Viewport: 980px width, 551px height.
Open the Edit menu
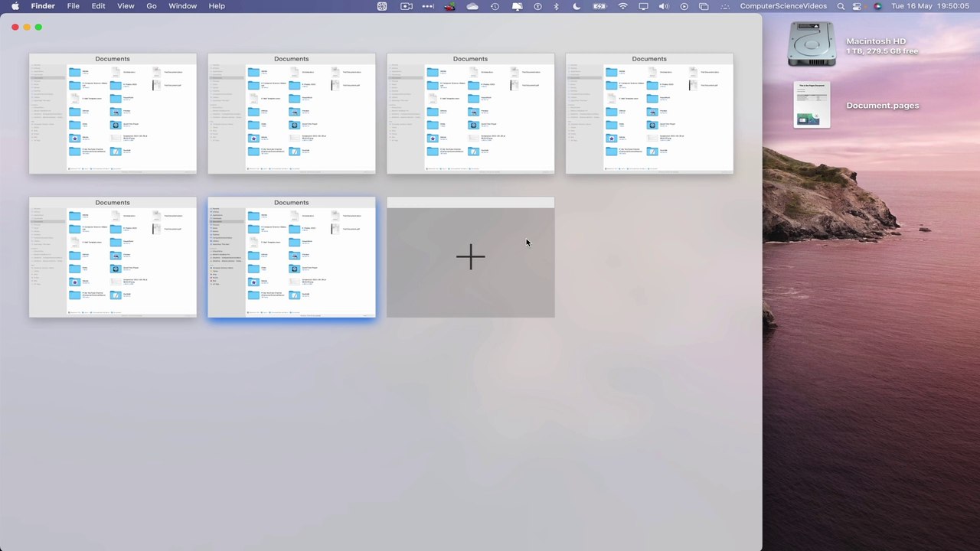coord(99,6)
